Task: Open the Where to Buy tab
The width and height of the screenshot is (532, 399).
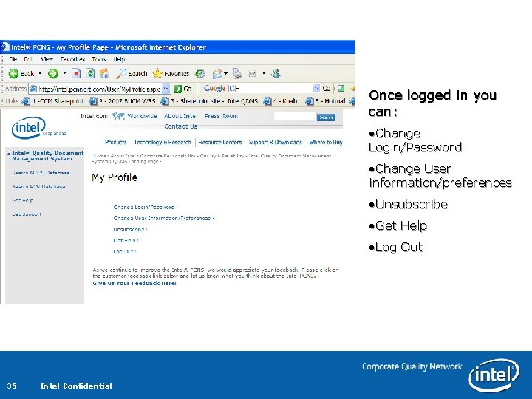Action: [326, 142]
